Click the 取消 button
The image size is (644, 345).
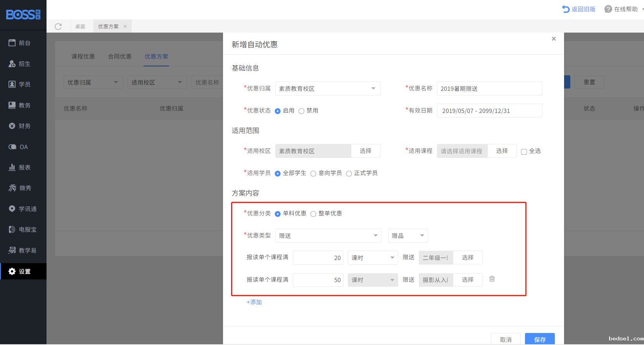click(506, 339)
